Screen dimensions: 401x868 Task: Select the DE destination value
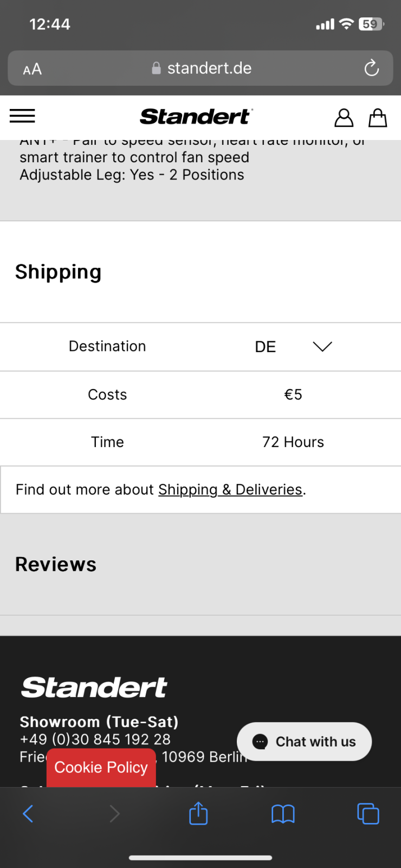[x=266, y=347]
